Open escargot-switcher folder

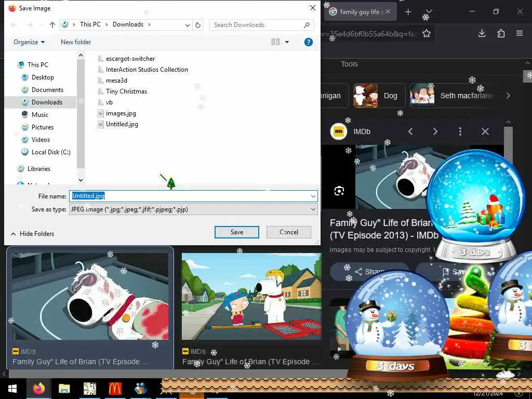(x=130, y=59)
